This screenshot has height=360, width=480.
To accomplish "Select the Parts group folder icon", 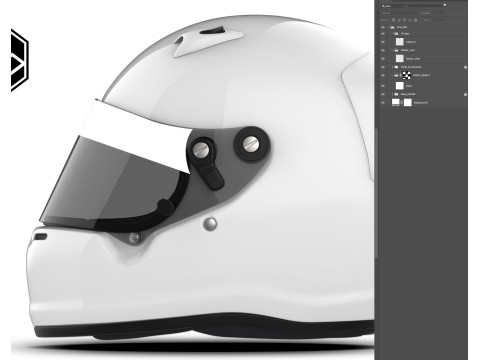I will (x=396, y=67).
